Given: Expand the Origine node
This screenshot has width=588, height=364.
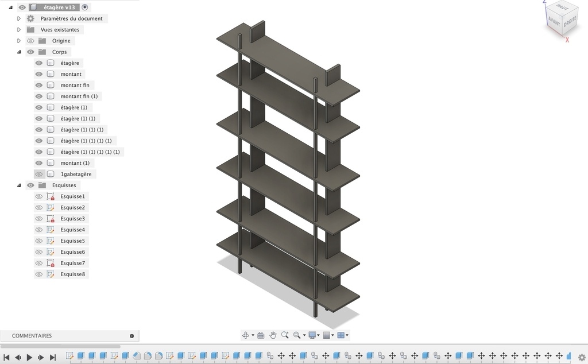Looking at the screenshot, I should [x=19, y=41].
